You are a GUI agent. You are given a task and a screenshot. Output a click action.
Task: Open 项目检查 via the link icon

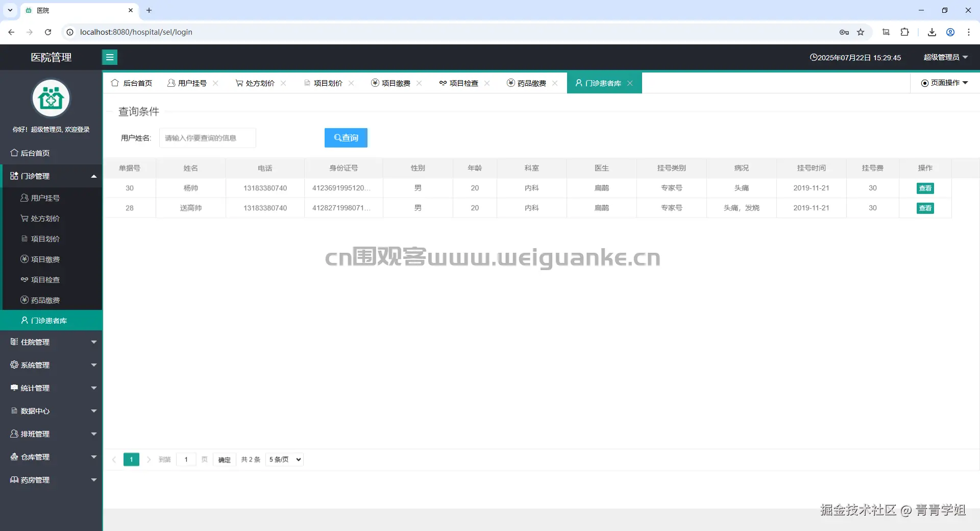pos(45,280)
